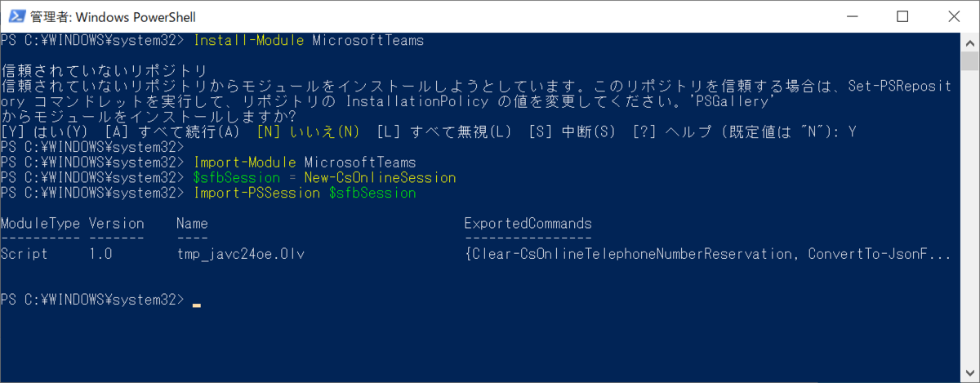Click the 'ExportedCommands' column header

click(528, 223)
